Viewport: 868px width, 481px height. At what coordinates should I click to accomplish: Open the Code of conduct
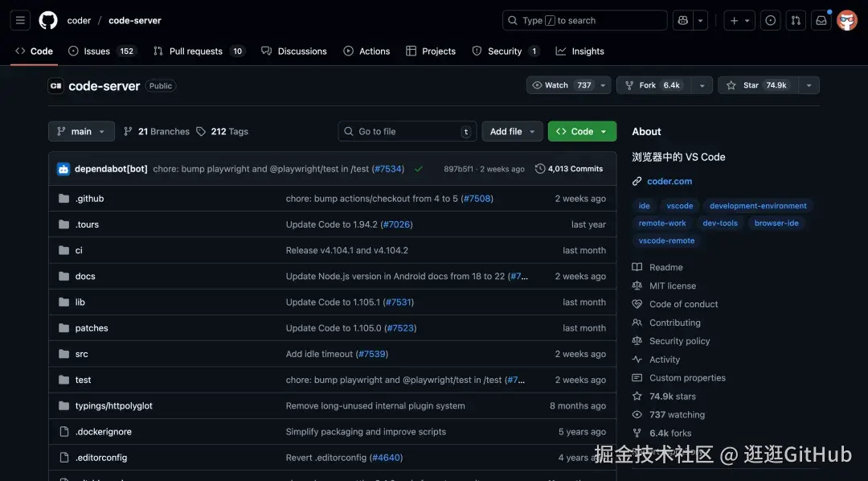click(x=675, y=304)
